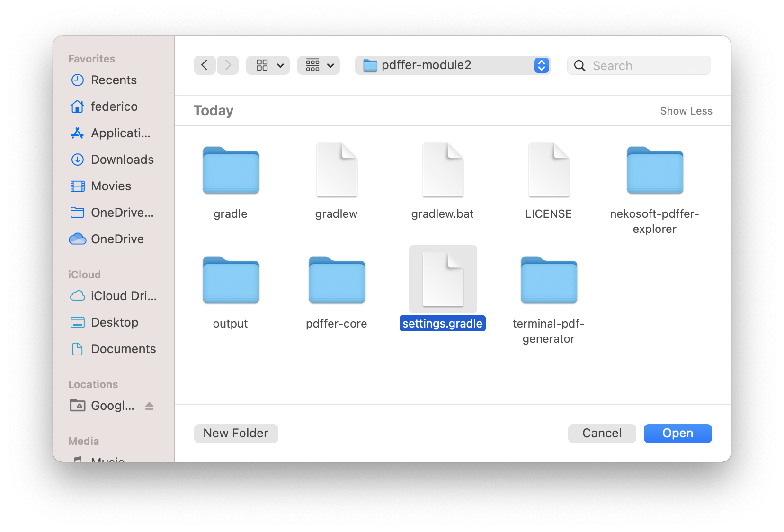Select the LICENSE file
Image resolution: width=784 pixels, height=532 pixels.
(x=549, y=171)
